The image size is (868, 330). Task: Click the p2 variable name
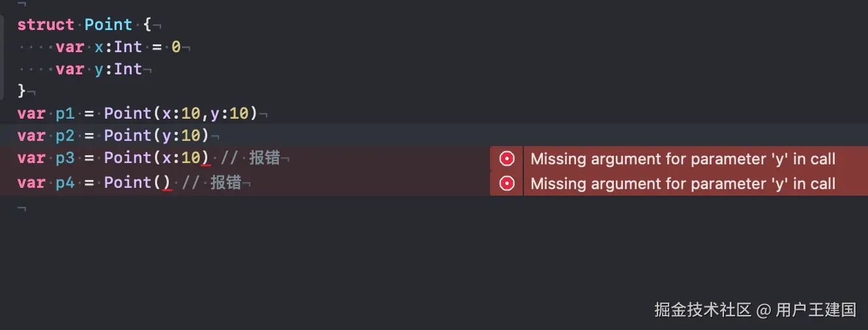[65, 136]
